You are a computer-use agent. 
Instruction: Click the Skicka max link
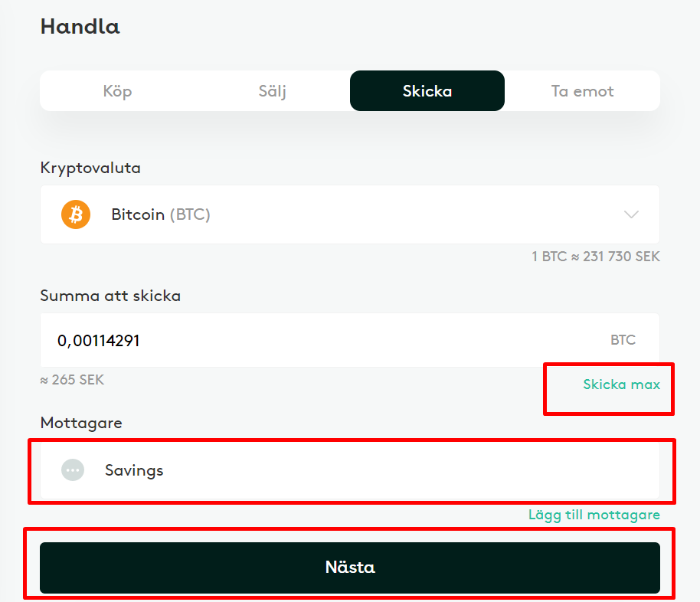pyautogui.click(x=621, y=384)
